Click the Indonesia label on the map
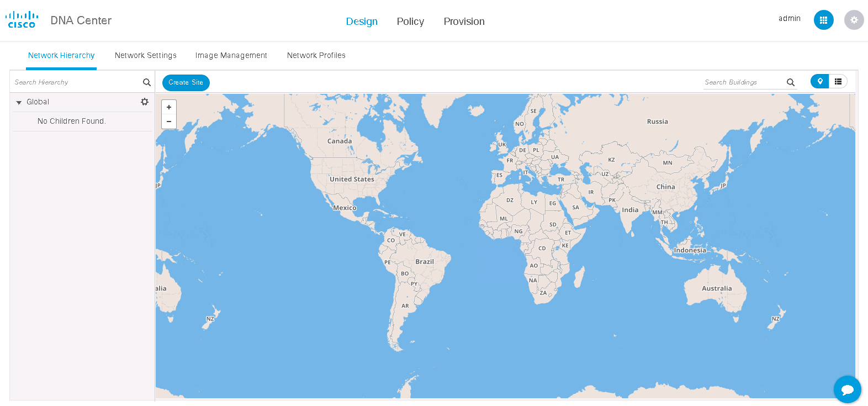 690,250
